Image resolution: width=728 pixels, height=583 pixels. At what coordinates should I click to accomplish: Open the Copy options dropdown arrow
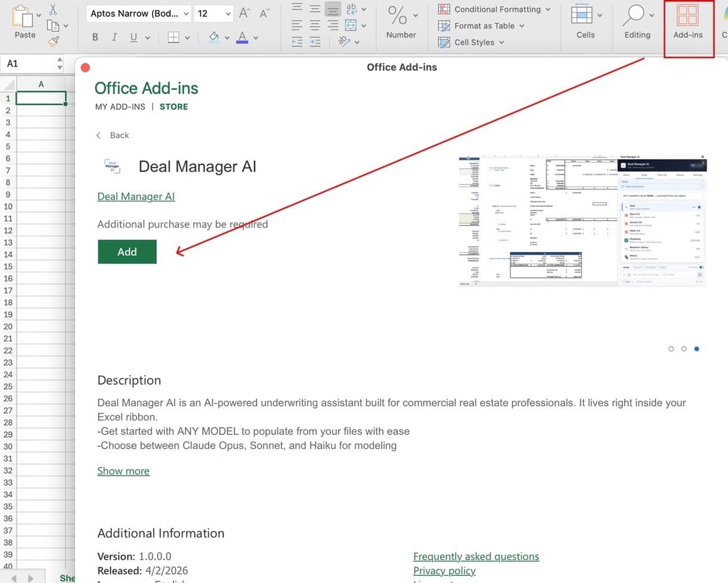pyautogui.click(x=66, y=26)
